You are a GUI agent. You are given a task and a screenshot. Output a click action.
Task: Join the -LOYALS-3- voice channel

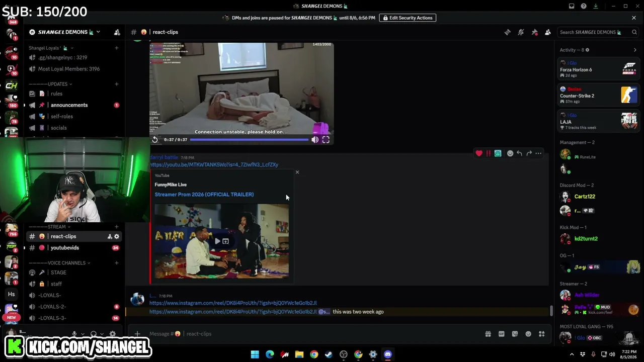click(74, 318)
